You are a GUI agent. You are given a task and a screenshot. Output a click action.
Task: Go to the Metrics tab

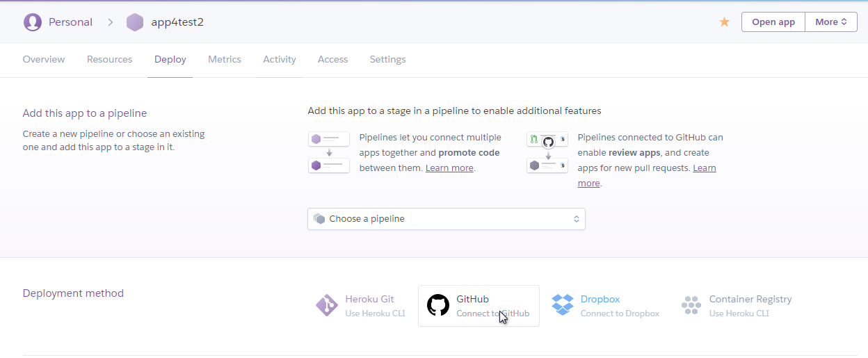pos(225,60)
